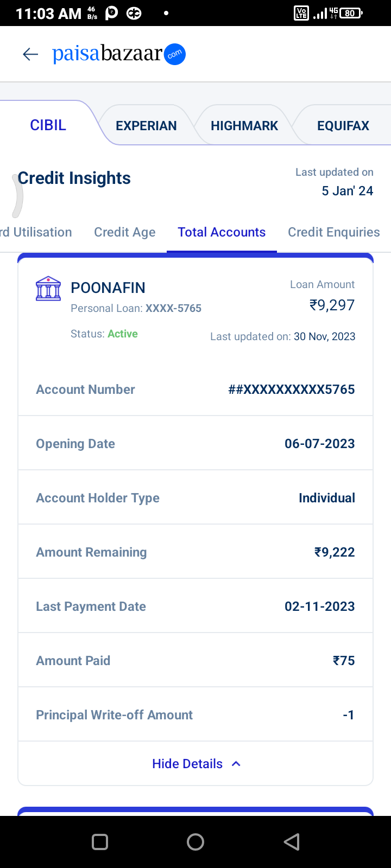
Task: Switch to the EXPERIAN bureau tab
Action: click(146, 126)
